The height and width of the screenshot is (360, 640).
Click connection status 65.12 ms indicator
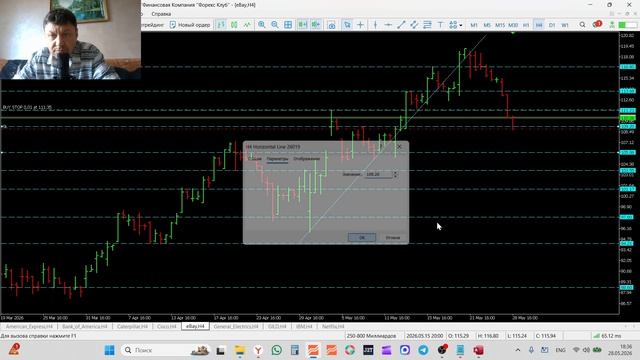607,336
